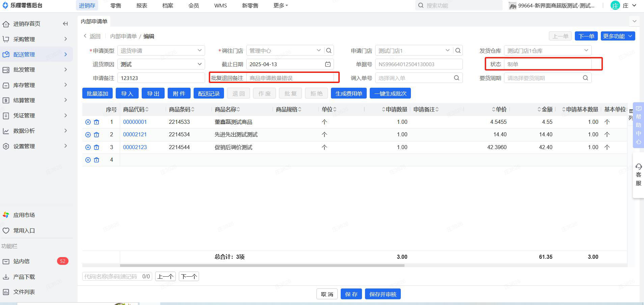Click search icon beside 调往门店 field
644x305 pixels.
coord(329,51)
